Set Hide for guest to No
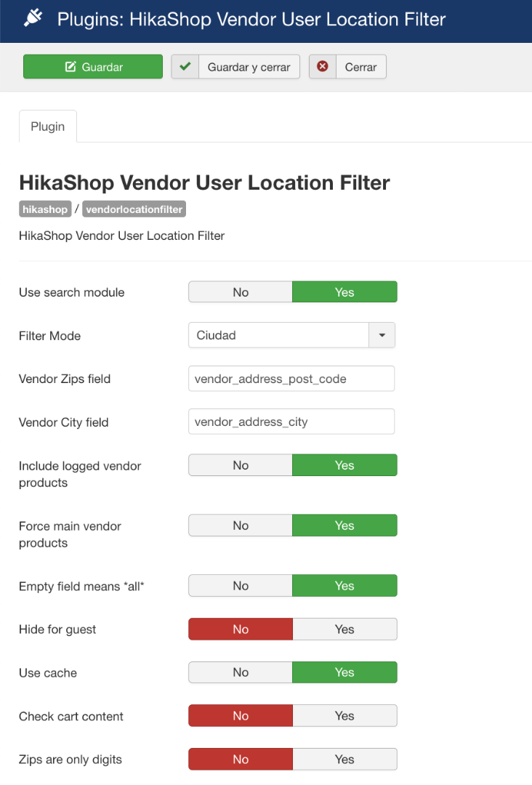The height and width of the screenshot is (785, 532). coord(241,629)
